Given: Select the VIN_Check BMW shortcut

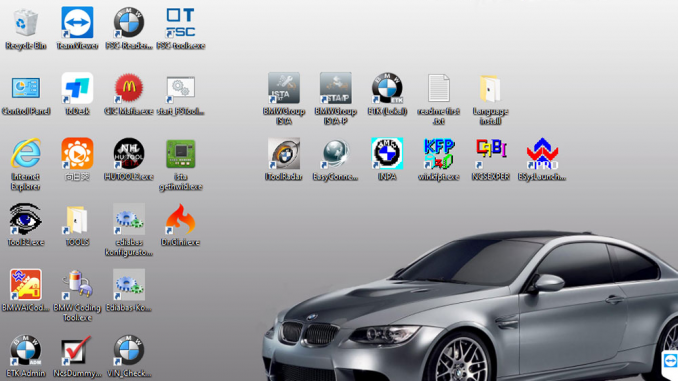Looking at the screenshot, I should (129, 350).
